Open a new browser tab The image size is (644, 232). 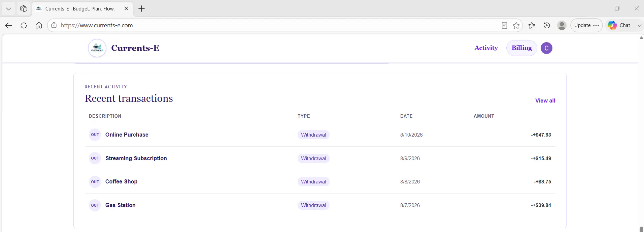[x=142, y=9]
